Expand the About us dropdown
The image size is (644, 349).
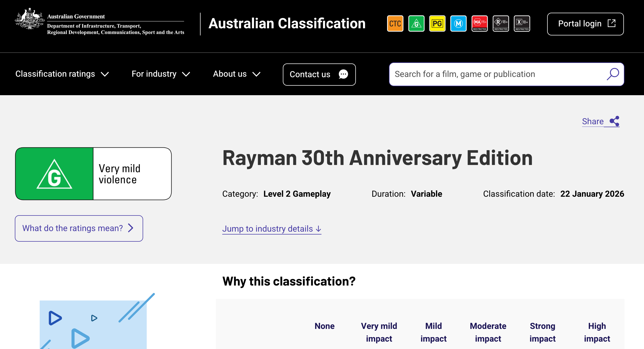click(237, 74)
